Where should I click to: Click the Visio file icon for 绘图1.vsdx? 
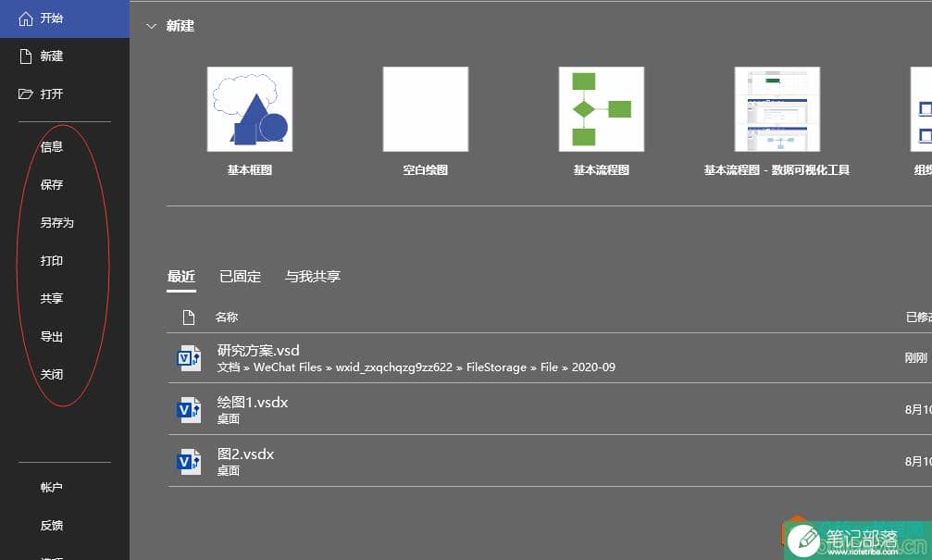point(189,410)
